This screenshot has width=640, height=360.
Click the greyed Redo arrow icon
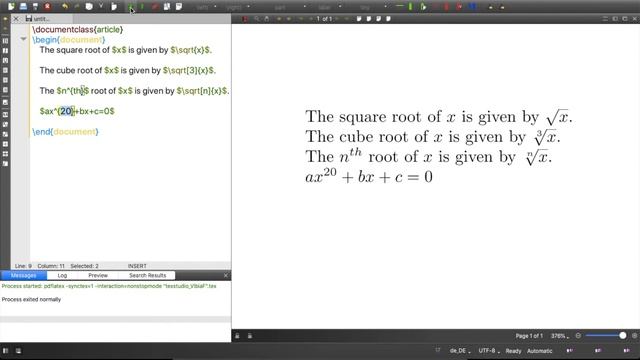tap(77, 7)
